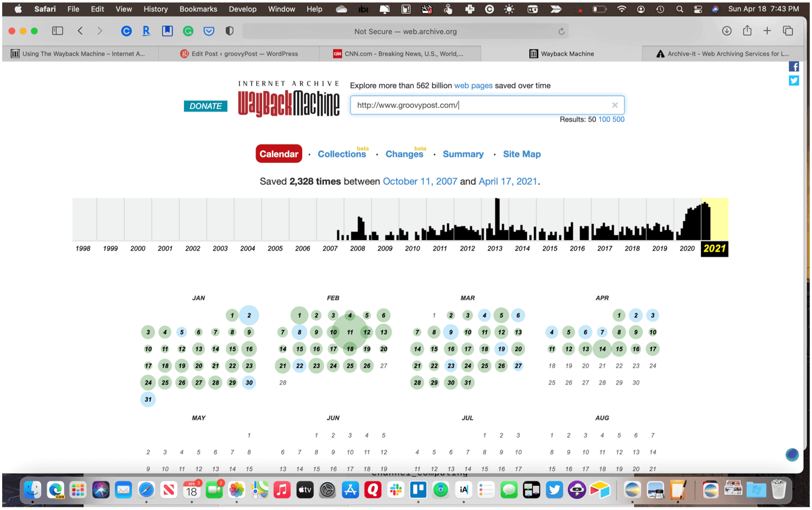Image resolution: width=812 pixels, height=510 pixels.
Task: Toggle the Safari sidebar
Action: (57, 31)
